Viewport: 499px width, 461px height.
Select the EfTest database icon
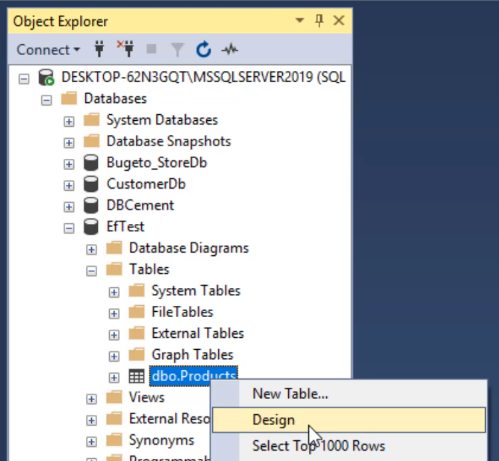91,227
